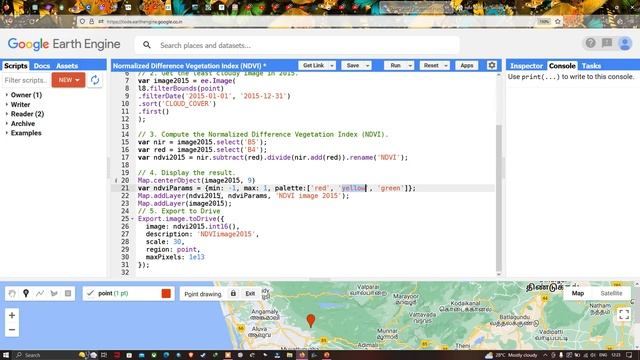Switch map to Map view
Screen dimensions: 640x360
[578, 293]
